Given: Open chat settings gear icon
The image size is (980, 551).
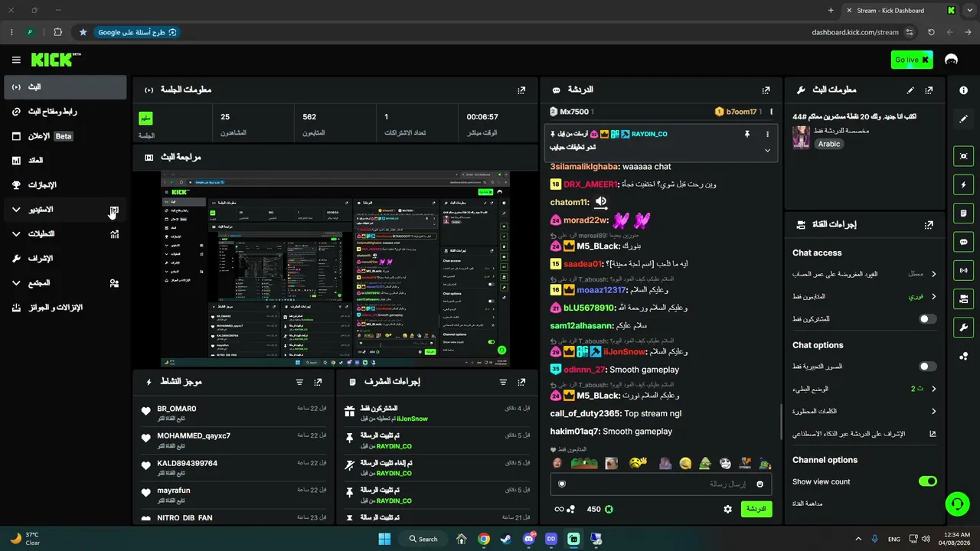Looking at the screenshot, I should pos(728,509).
